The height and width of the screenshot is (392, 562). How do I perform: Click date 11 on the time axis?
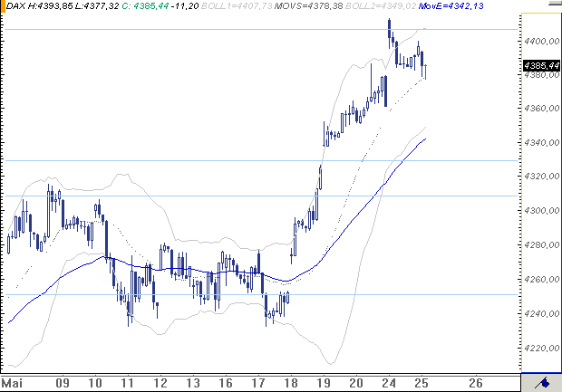(127, 384)
